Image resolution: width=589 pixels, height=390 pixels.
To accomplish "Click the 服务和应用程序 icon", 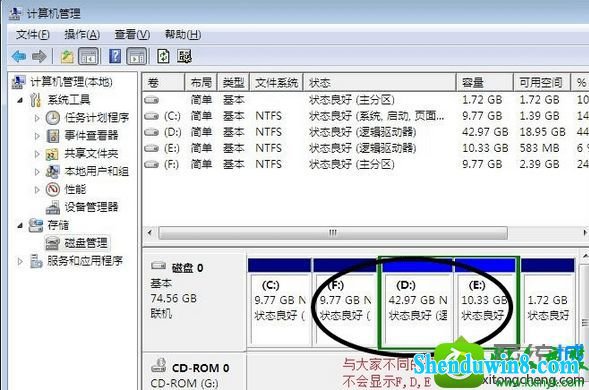I will pos(36,261).
